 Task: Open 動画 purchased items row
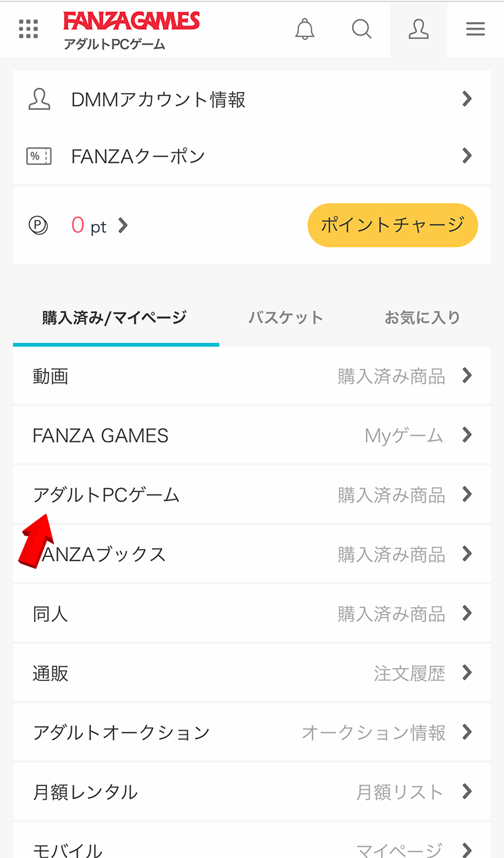pos(251,376)
